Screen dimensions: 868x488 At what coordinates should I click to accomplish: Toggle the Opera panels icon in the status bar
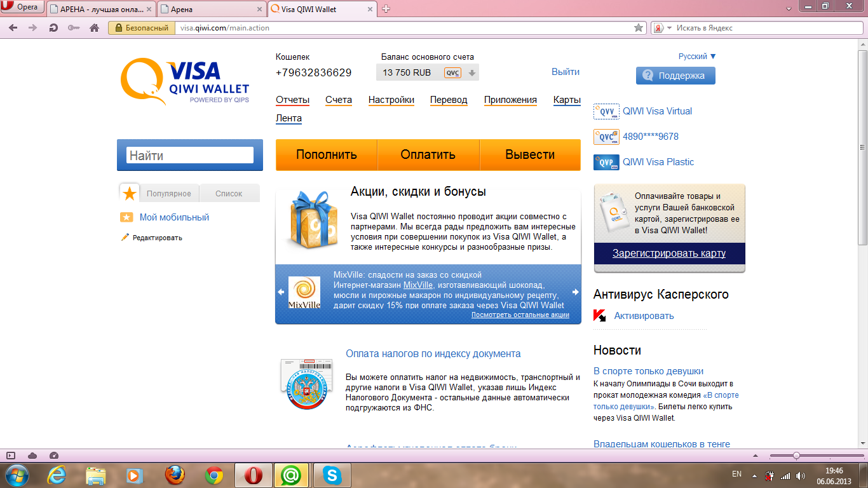click(11, 456)
